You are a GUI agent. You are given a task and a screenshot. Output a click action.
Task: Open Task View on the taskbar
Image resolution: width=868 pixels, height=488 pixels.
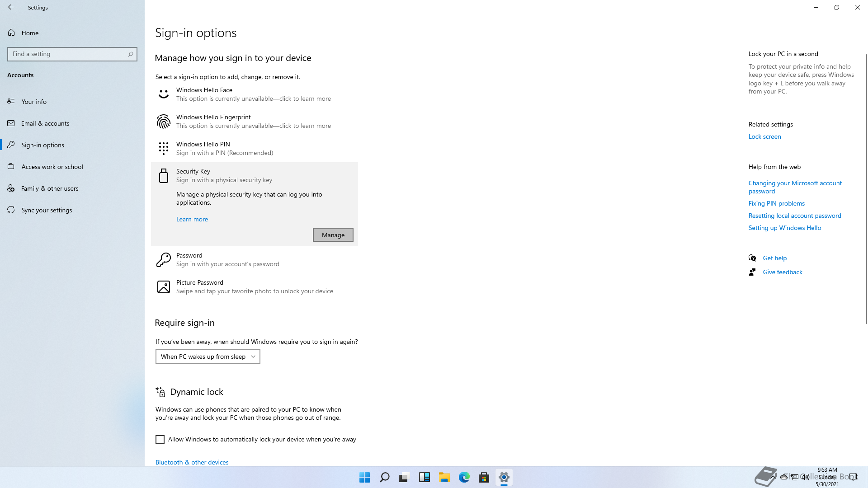(x=404, y=477)
